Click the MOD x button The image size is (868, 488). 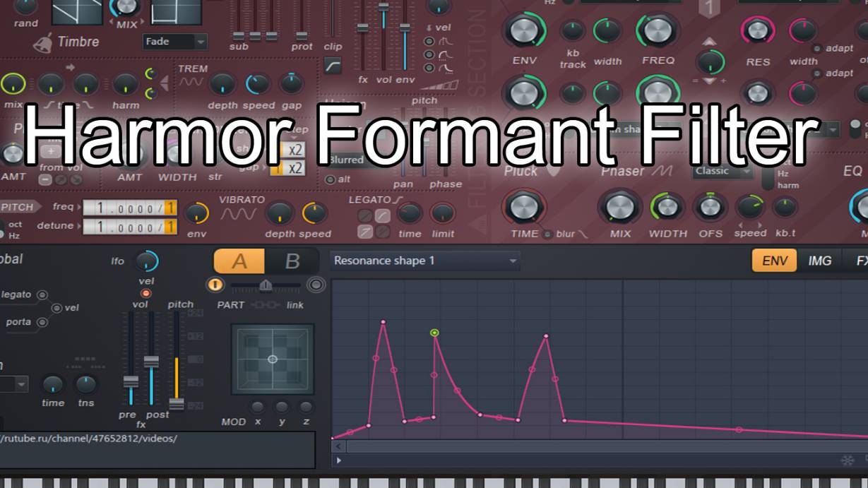[258, 407]
